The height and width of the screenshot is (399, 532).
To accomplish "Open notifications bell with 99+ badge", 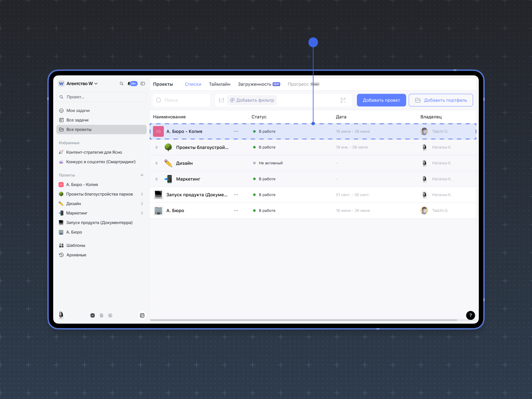I will coord(132,84).
